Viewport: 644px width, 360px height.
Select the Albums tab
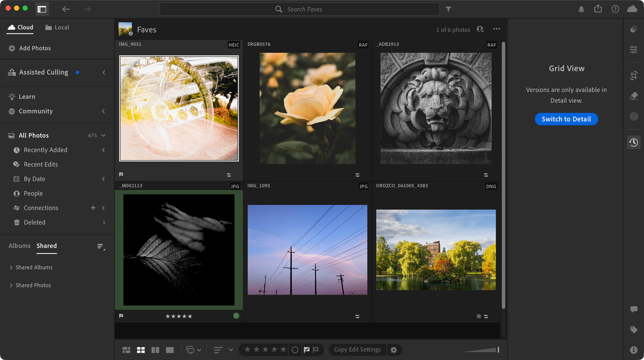tap(20, 246)
